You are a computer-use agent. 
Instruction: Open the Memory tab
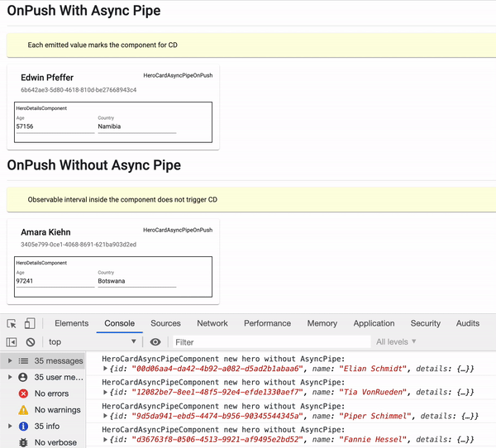[x=322, y=323]
